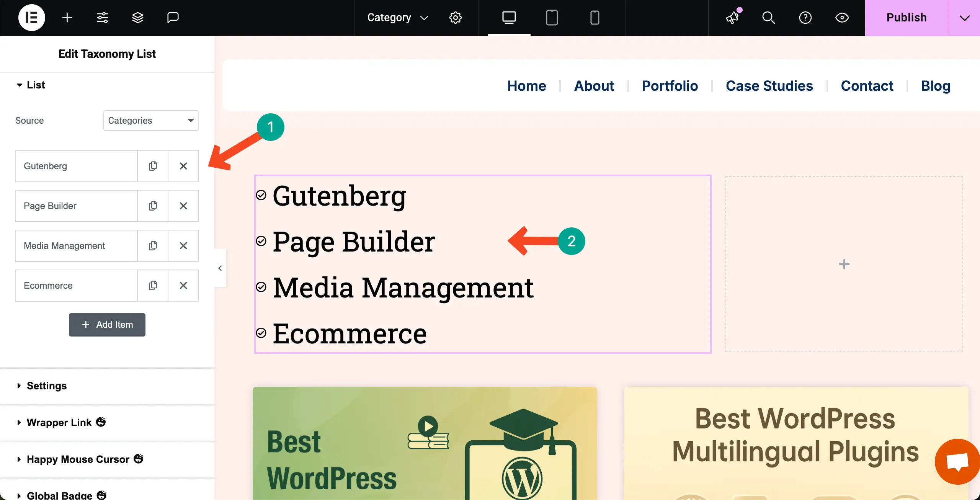Open the notes comment icon

tap(173, 18)
